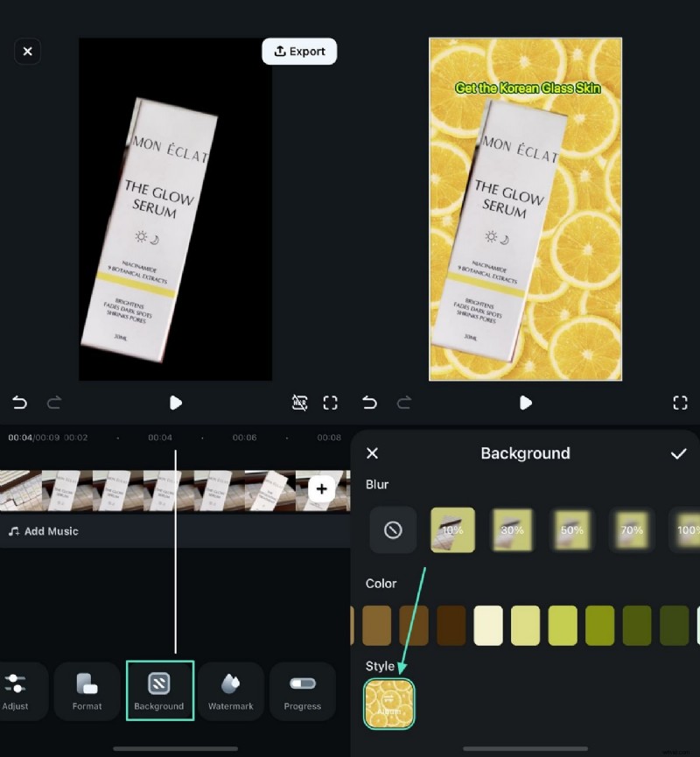
Task: Toggle HDR preview on
Action: click(300, 403)
